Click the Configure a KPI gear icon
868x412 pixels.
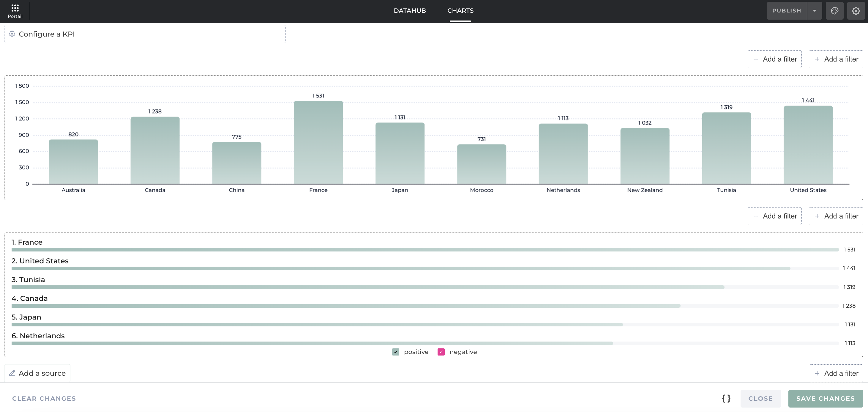(x=12, y=34)
